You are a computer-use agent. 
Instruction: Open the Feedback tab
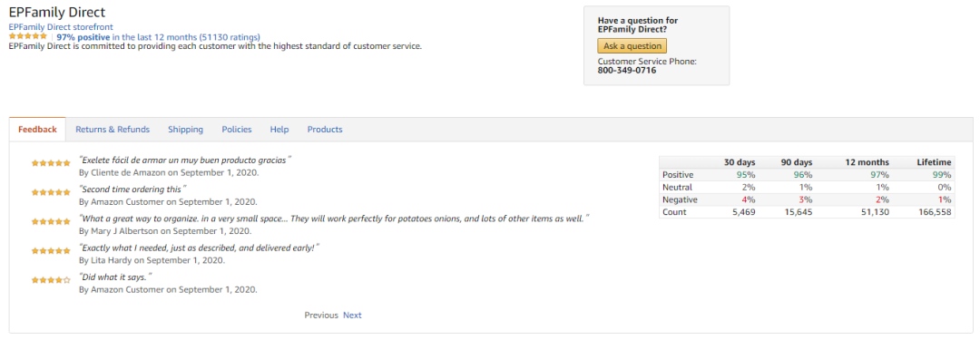pyautogui.click(x=37, y=130)
